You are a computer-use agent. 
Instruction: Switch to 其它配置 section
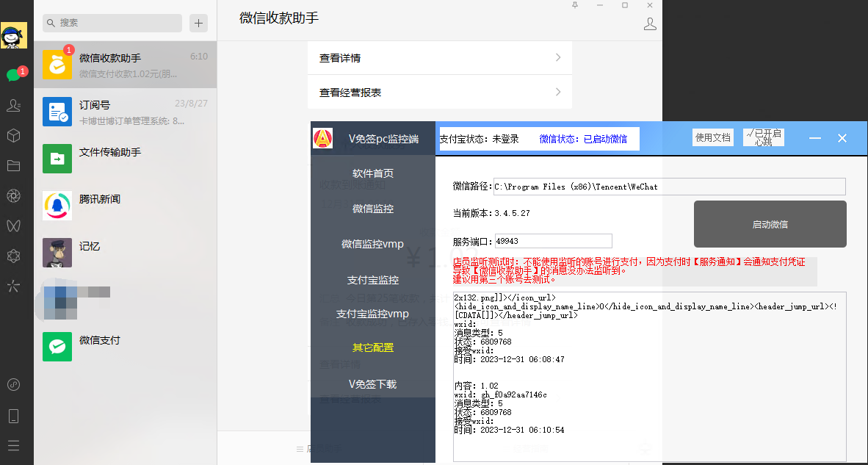[x=372, y=347]
